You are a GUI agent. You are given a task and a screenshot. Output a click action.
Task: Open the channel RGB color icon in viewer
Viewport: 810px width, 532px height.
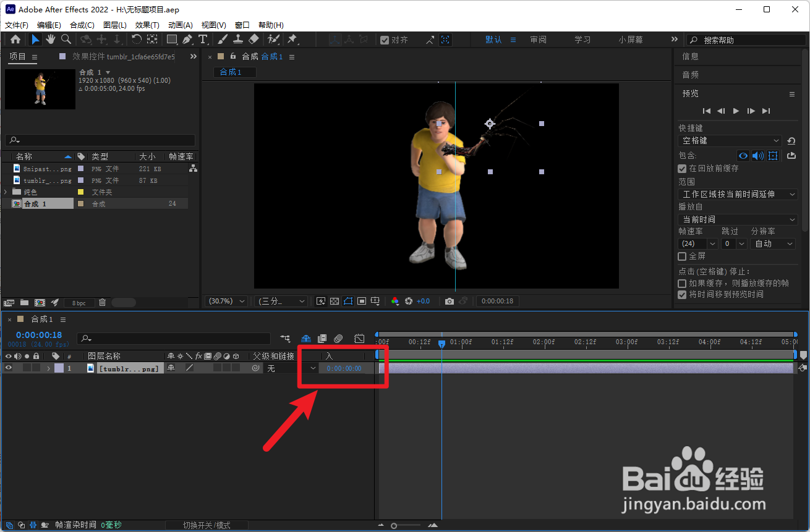click(395, 302)
